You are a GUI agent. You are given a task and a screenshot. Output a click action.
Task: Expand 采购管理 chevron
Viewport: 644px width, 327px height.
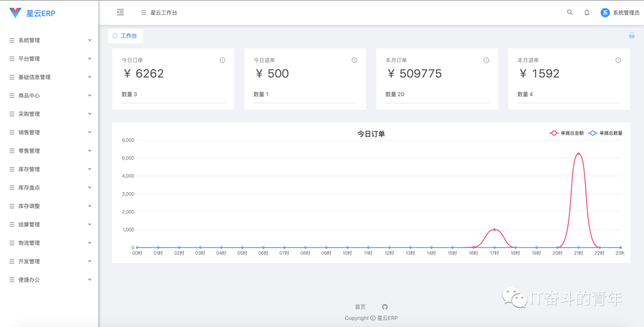(89, 113)
